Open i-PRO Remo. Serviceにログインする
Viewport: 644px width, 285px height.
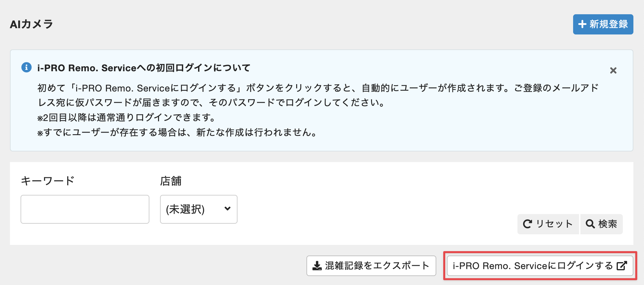click(x=533, y=266)
